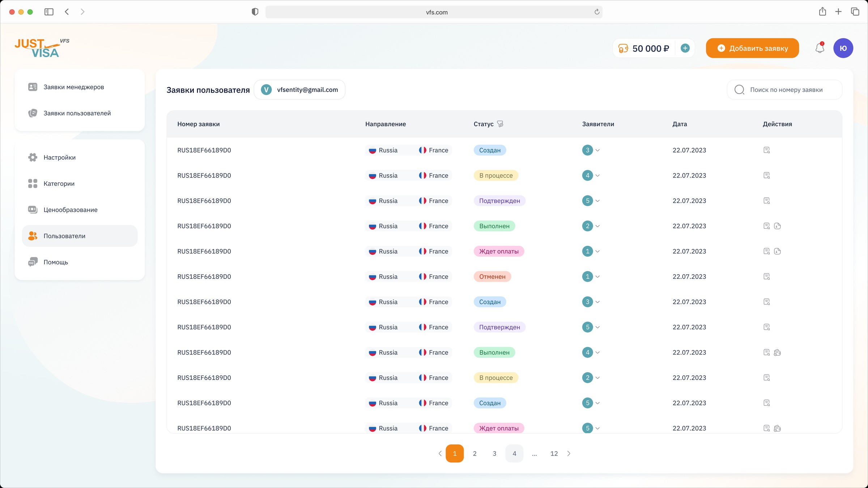This screenshot has width=868, height=488.
Task: Open the Помощь help section
Action: [80, 262]
